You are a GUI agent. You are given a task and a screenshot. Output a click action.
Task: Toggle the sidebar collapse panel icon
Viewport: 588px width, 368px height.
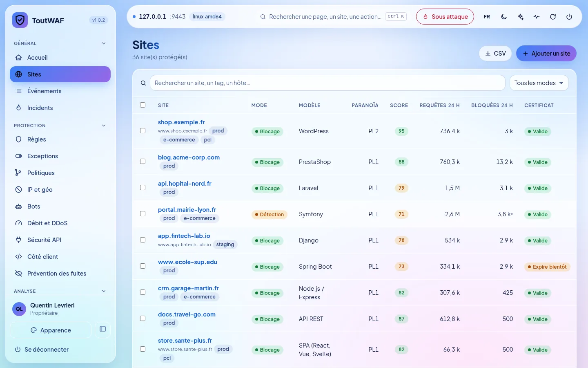[102, 329]
